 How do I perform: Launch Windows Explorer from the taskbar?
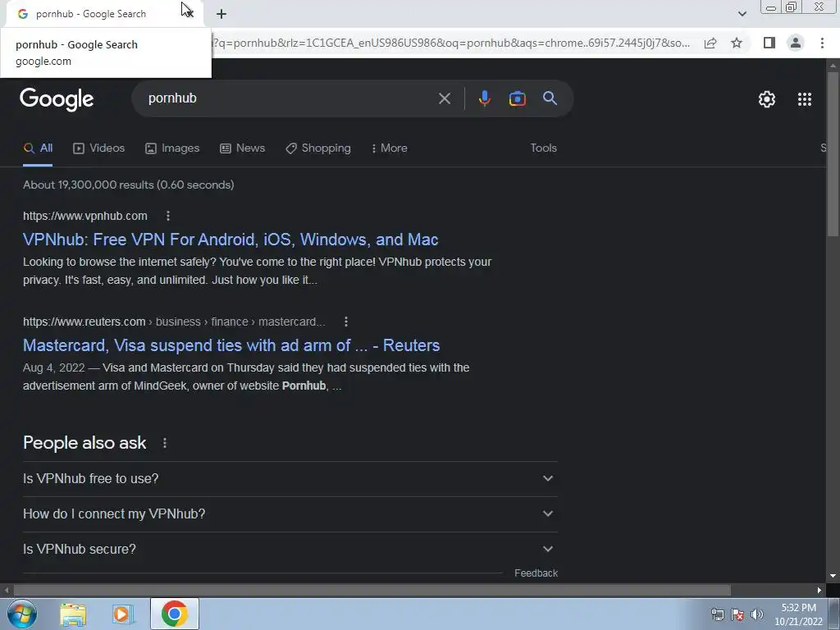(73, 614)
